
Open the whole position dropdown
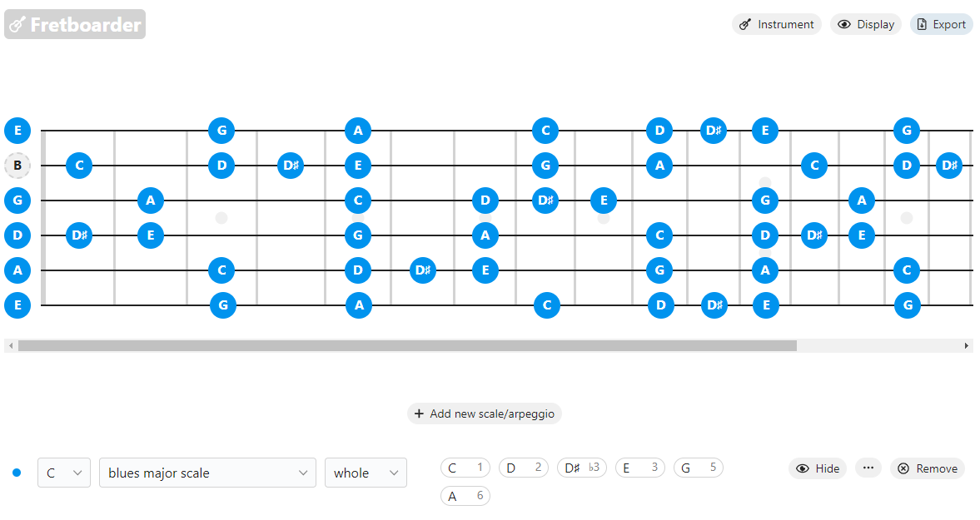[366, 473]
